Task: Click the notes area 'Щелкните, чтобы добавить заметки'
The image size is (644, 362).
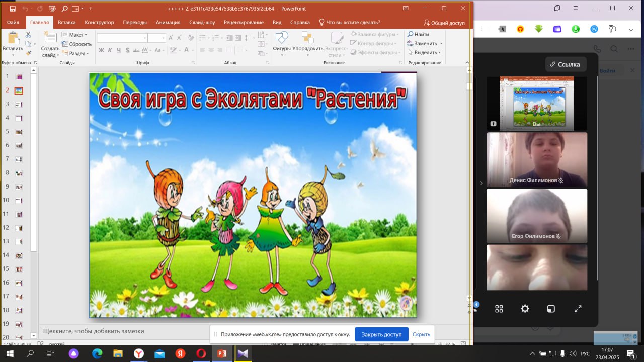Action: coord(94,331)
